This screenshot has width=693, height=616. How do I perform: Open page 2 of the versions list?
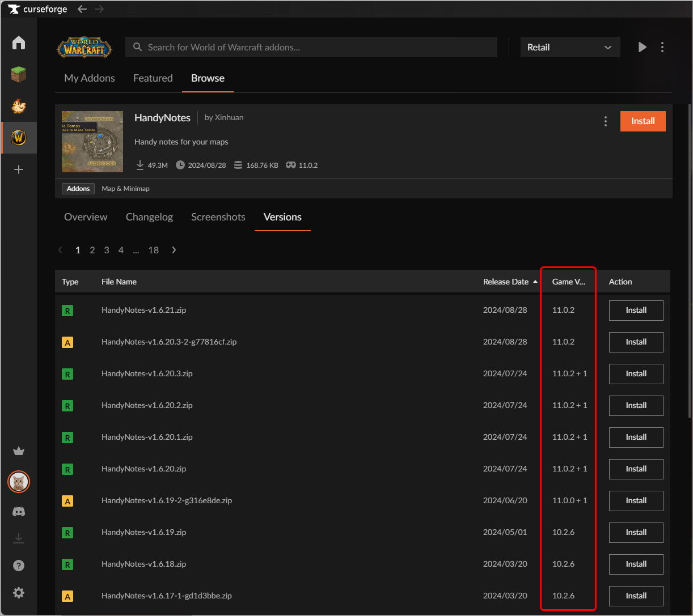tap(92, 250)
